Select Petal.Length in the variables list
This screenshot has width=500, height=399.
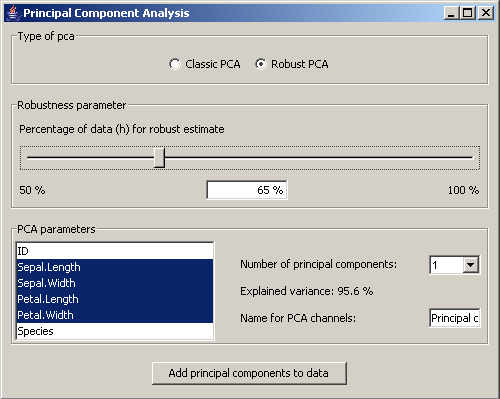[x=115, y=299]
